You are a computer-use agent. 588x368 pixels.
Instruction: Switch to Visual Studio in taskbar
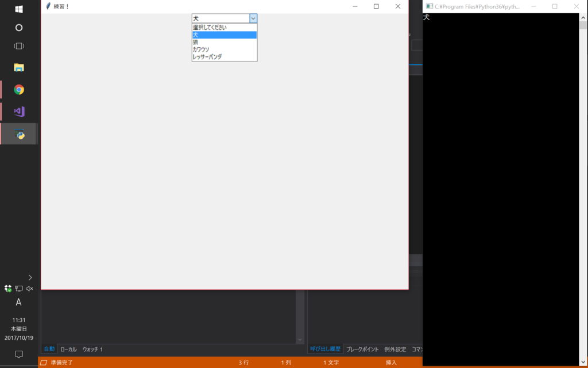click(x=19, y=112)
